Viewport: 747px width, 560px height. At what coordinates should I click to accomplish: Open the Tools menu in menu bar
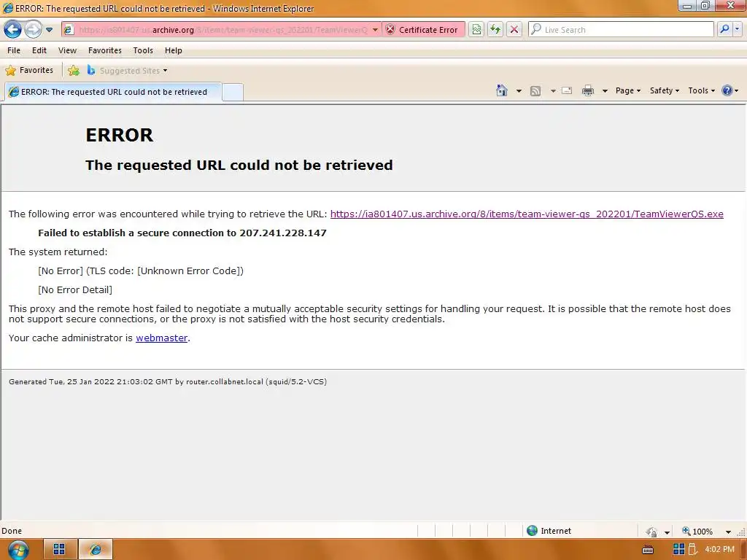tap(143, 50)
